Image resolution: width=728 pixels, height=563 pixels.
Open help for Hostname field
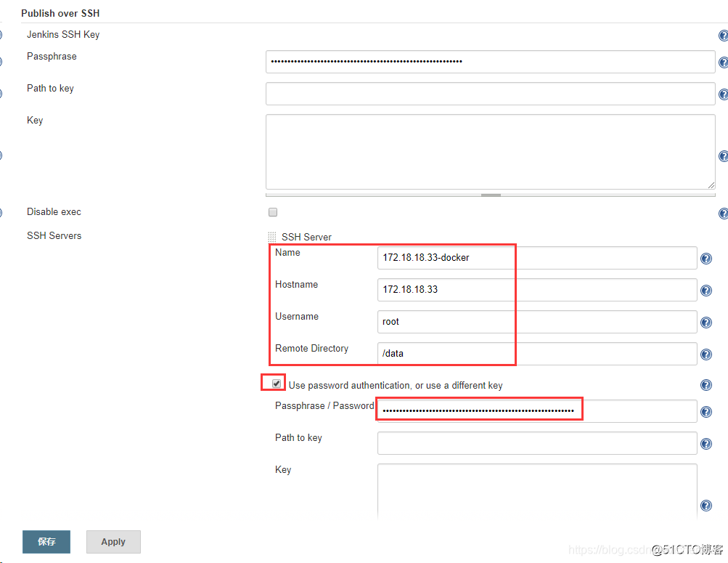pyautogui.click(x=706, y=291)
